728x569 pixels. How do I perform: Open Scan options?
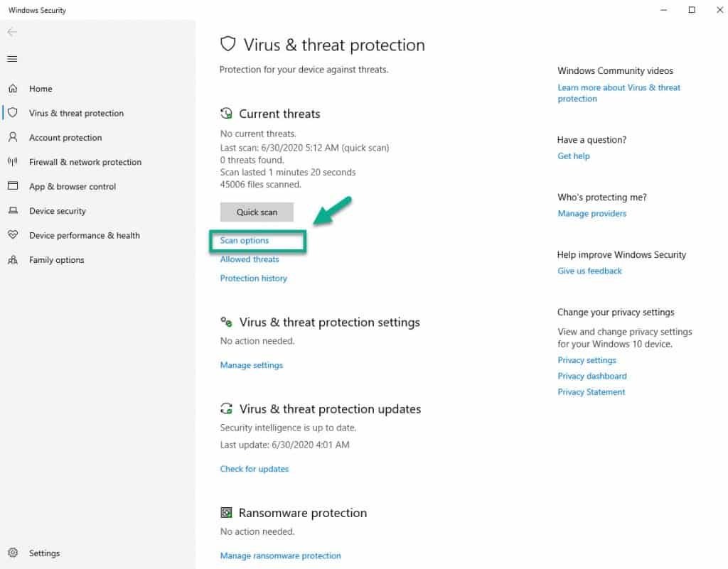point(244,240)
